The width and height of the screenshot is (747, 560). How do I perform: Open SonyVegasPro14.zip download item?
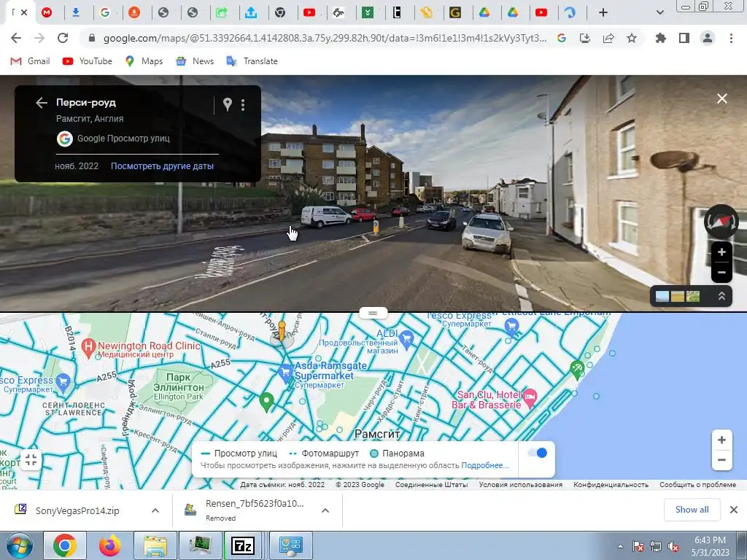tap(76, 510)
